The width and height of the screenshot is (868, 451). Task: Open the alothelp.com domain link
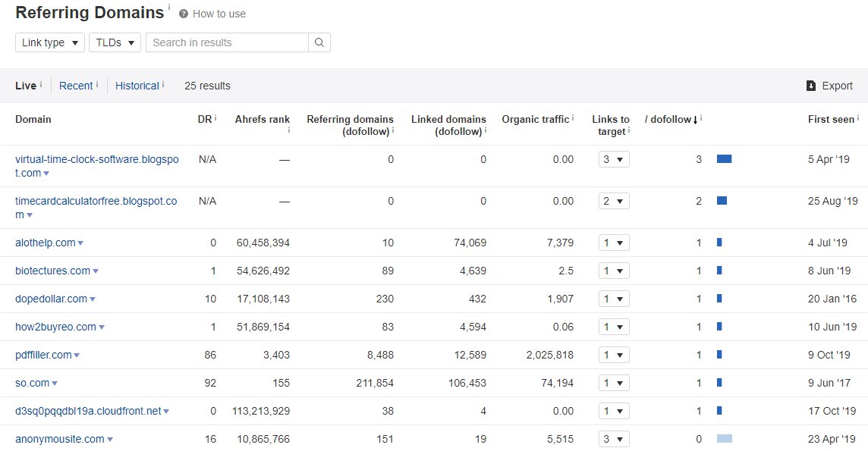point(45,243)
